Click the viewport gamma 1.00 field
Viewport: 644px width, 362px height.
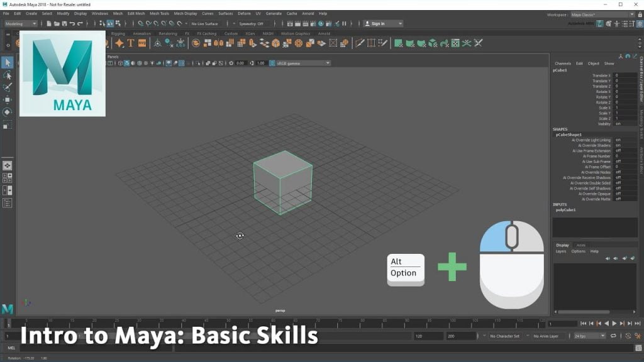pos(261,63)
